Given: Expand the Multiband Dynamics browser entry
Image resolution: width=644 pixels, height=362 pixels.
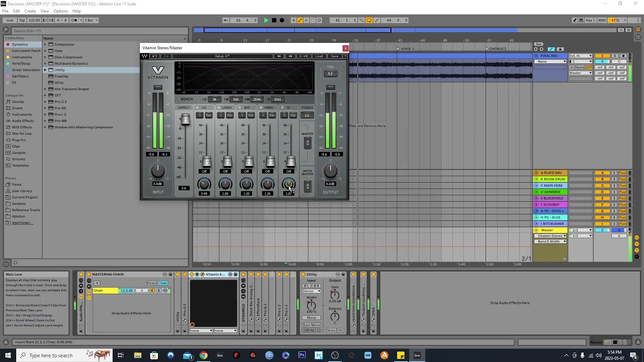Looking at the screenshot, I should point(45,63).
